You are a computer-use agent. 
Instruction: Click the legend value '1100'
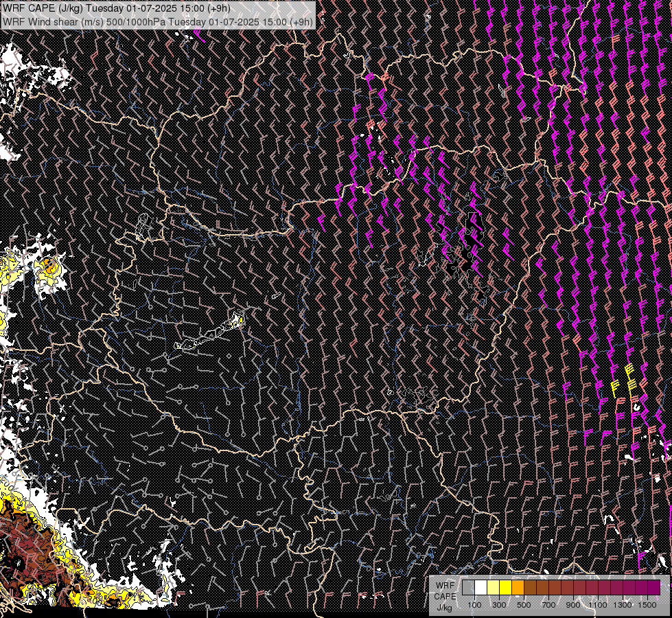pyautogui.click(x=598, y=605)
